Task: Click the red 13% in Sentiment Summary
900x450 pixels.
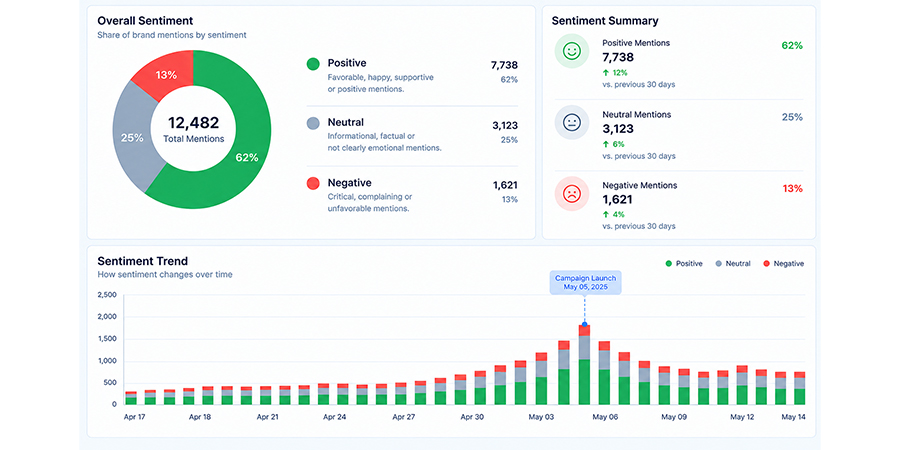Action: [x=793, y=188]
